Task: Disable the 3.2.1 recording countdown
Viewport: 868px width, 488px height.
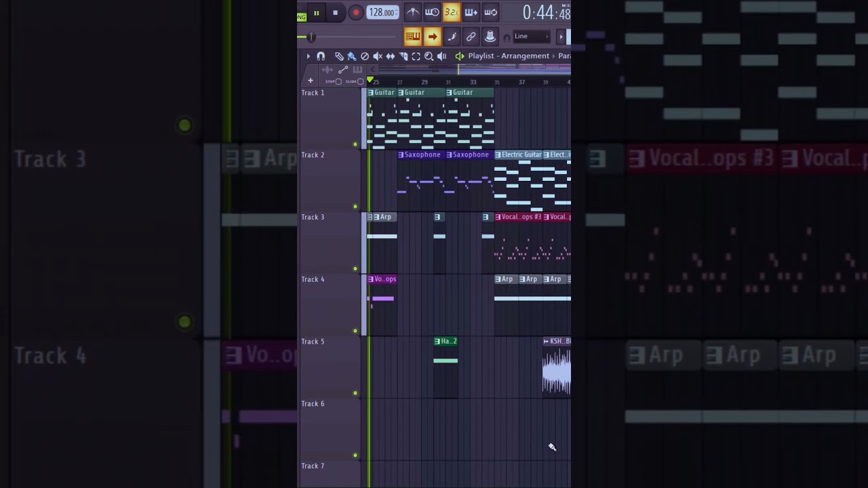Action: tap(452, 12)
